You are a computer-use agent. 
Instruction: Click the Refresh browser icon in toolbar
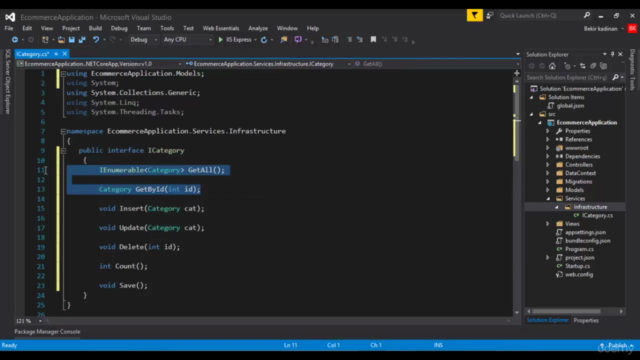click(264, 40)
